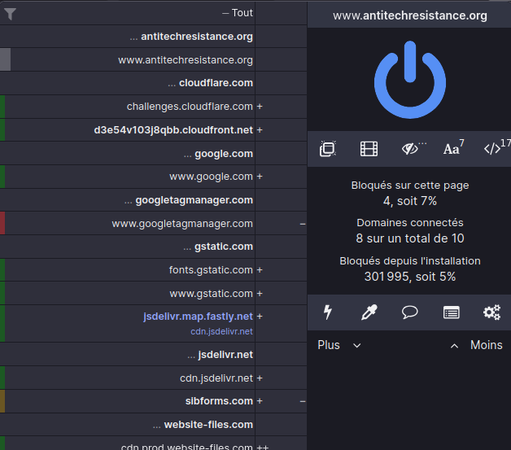Screen dimensions: 511x450
Task: Toggle the big blue uBlock power button
Action: pos(410,80)
